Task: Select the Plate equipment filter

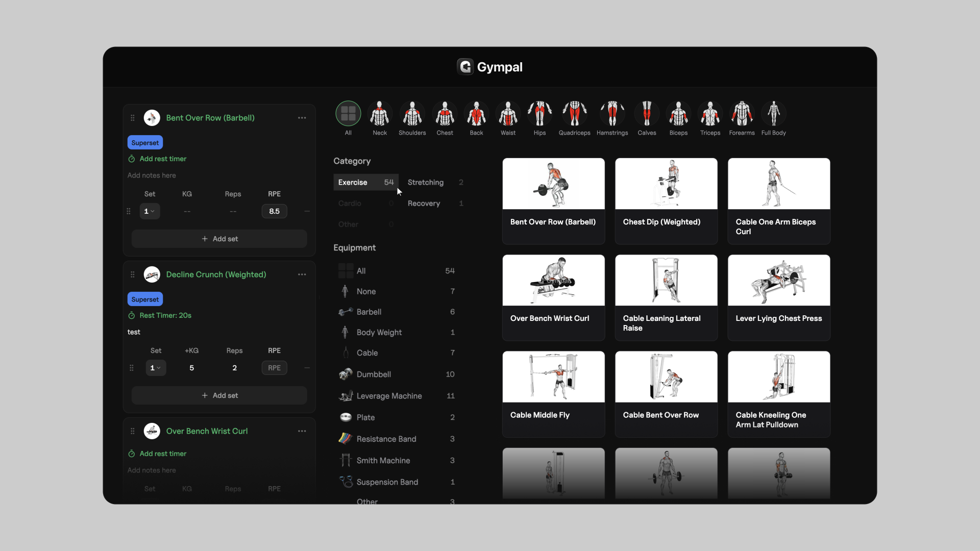Action: point(397,417)
